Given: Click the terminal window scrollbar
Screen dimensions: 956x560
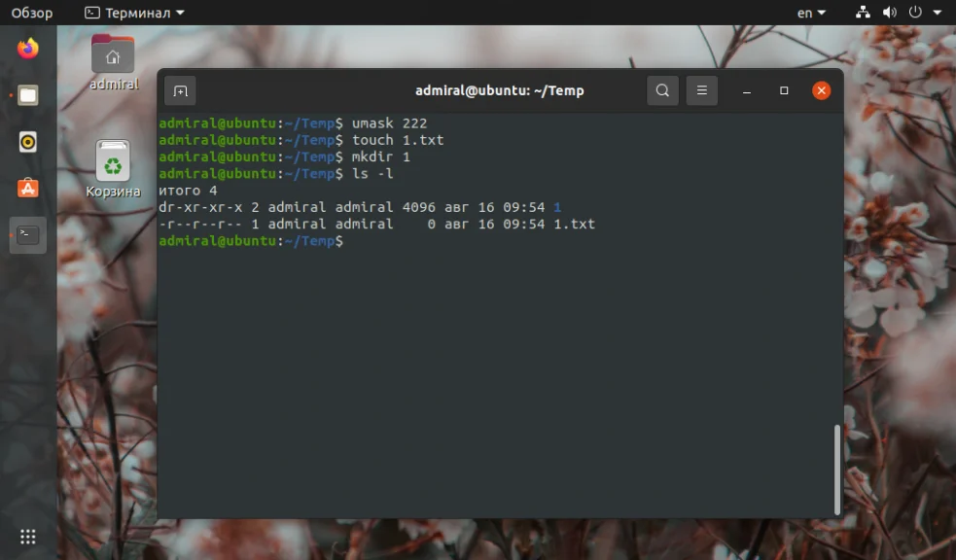Looking at the screenshot, I should pyautogui.click(x=835, y=467).
